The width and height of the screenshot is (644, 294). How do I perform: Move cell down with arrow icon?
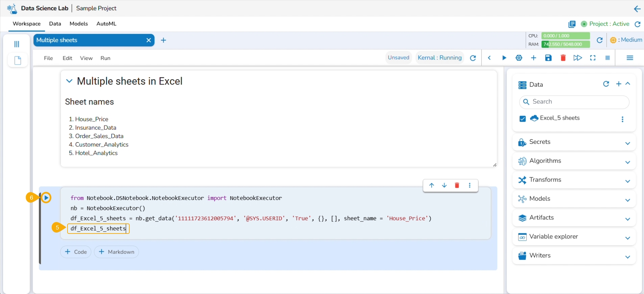pyautogui.click(x=444, y=185)
